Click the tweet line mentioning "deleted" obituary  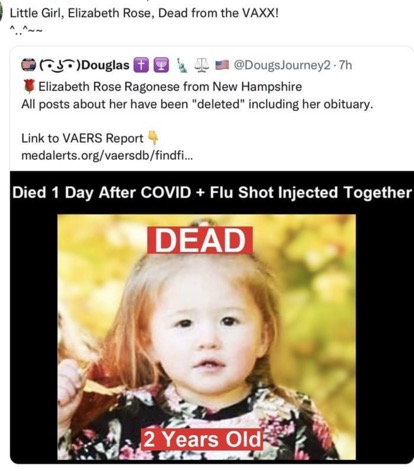click(197, 104)
